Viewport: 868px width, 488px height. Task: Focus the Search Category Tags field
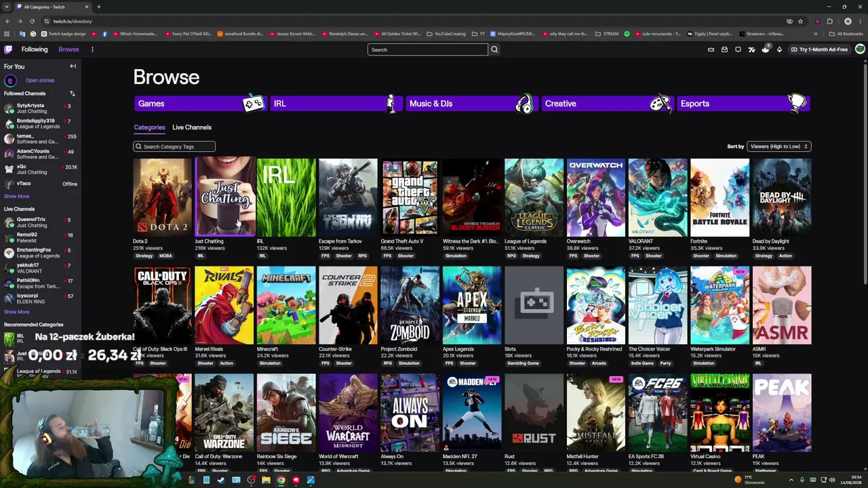click(x=174, y=146)
